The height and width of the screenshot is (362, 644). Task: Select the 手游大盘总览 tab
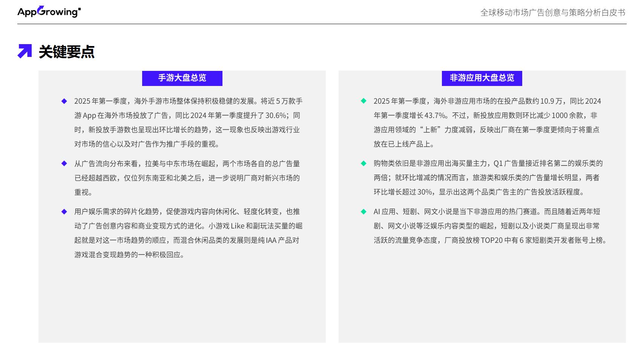click(x=182, y=78)
